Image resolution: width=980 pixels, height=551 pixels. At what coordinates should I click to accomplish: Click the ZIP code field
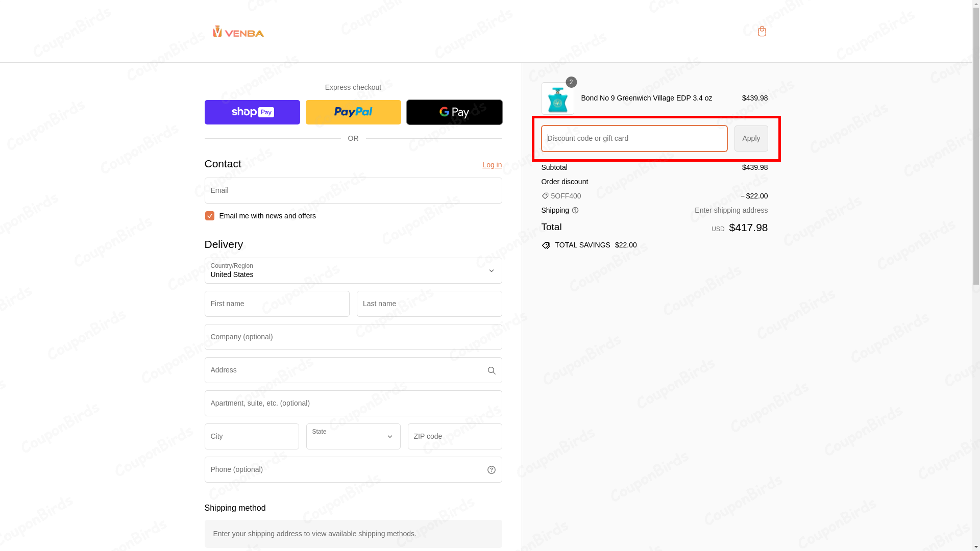tap(454, 437)
